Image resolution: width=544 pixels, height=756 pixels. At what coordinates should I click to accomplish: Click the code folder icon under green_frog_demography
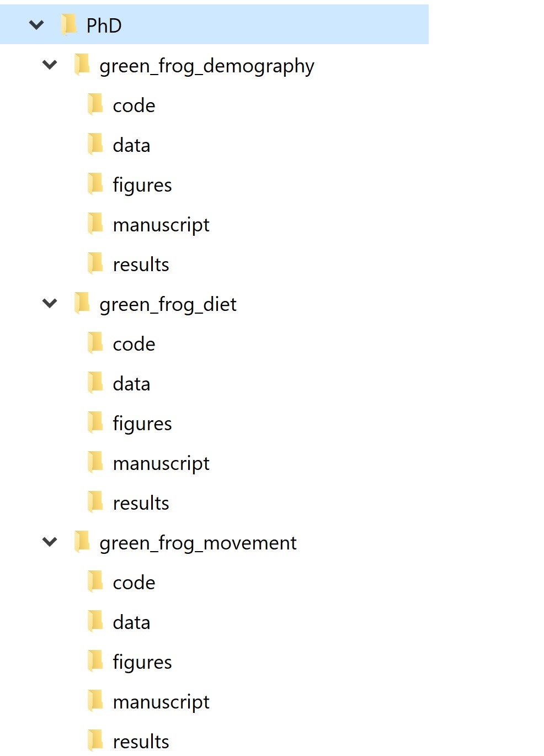(95, 104)
